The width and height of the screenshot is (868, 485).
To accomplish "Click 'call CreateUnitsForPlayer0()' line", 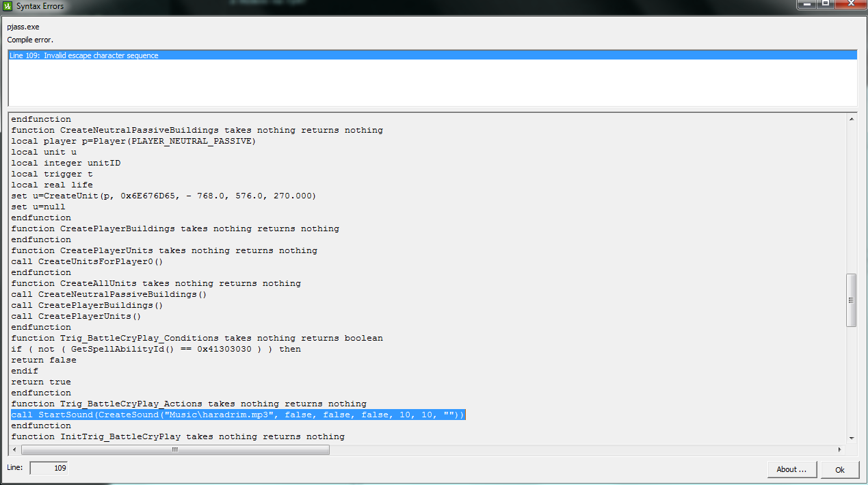I will [88, 261].
